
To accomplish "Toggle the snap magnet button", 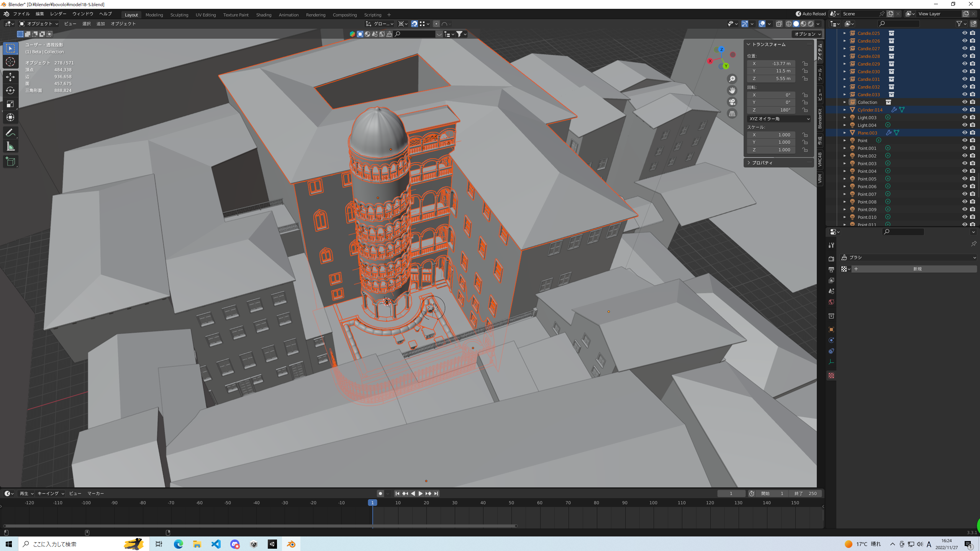I will 414,24.
